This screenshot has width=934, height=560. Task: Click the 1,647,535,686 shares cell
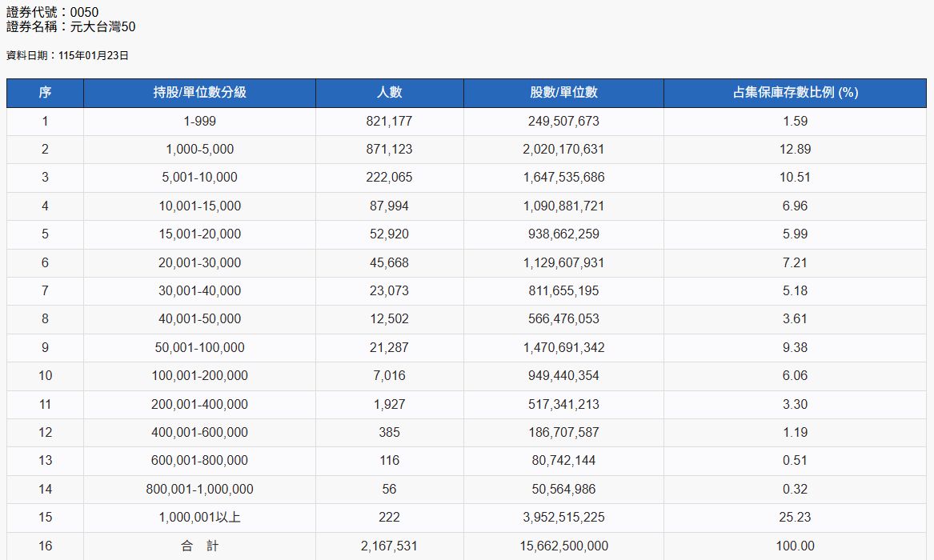tap(563, 178)
